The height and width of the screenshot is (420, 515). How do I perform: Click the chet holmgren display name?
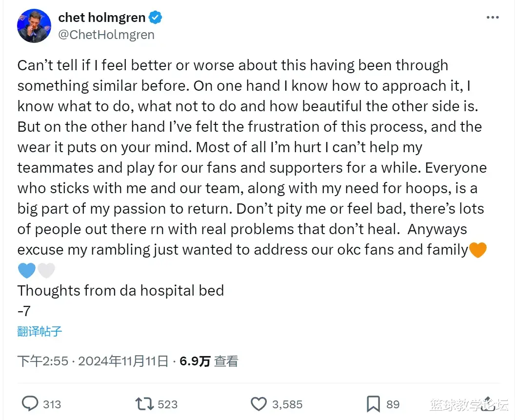click(x=102, y=18)
